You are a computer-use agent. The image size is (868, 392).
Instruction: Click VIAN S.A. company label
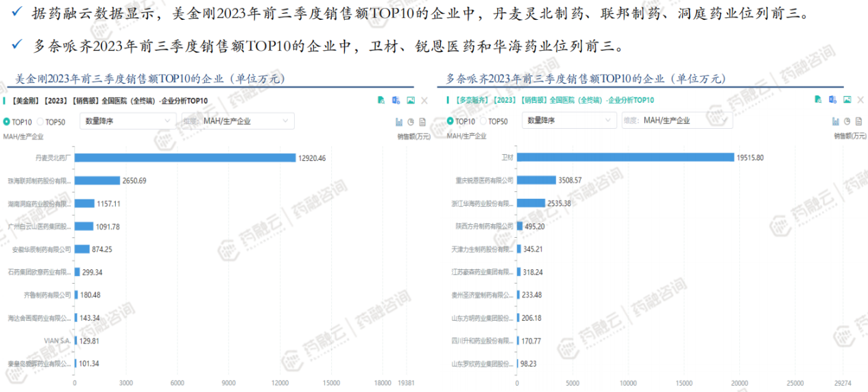click(x=58, y=341)
